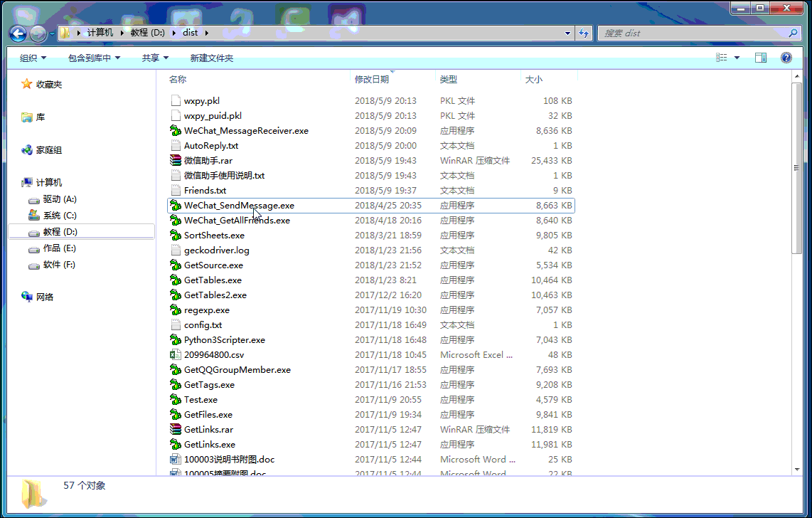This screenshot has height=518, width=812.
Task: Click the Forward navigation arrow button
Action: coord(38,33)
